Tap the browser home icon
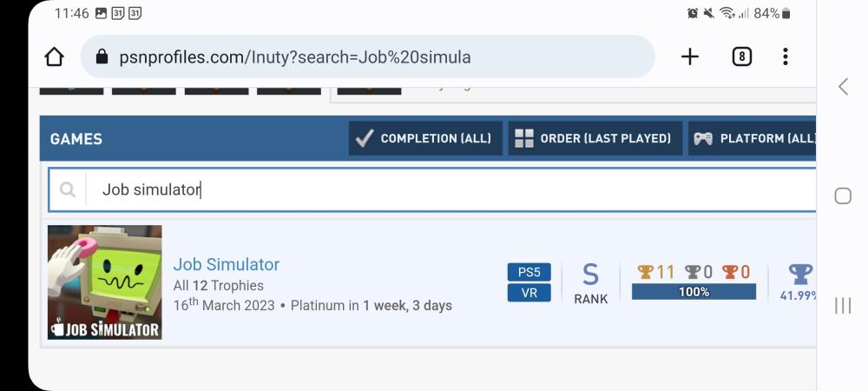 (x=54, y=57)
